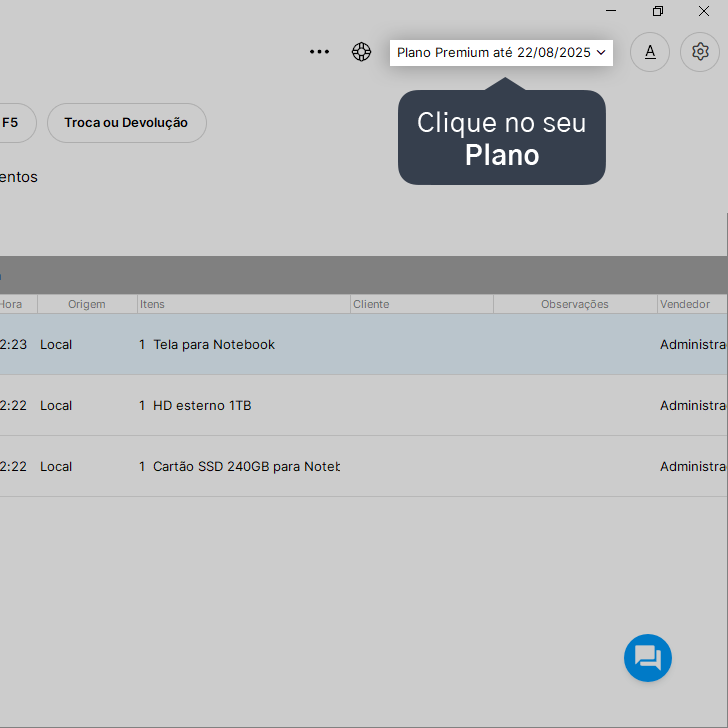This screenshot has height=728, width=728.
Task: Minimize the application window
Action: tap(611, 11)
